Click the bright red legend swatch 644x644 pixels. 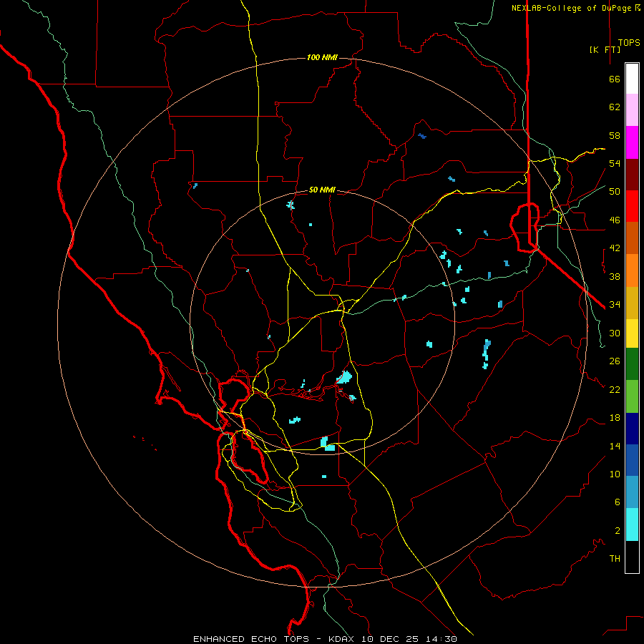pyautogui.click(x=632, y=206)
